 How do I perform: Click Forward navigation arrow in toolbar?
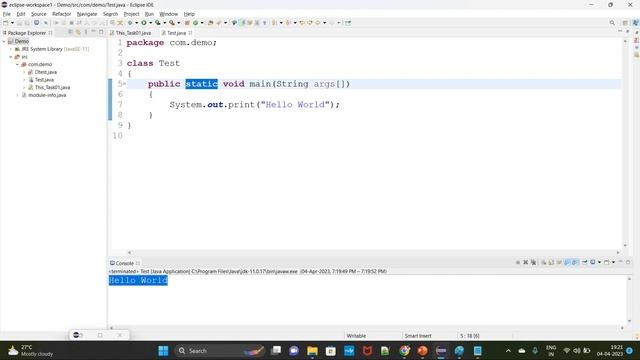pos(331,23)
